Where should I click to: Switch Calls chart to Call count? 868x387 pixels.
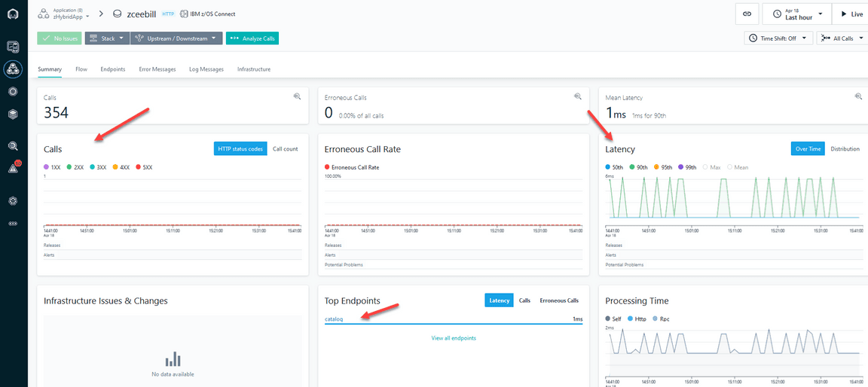point(285,149)
